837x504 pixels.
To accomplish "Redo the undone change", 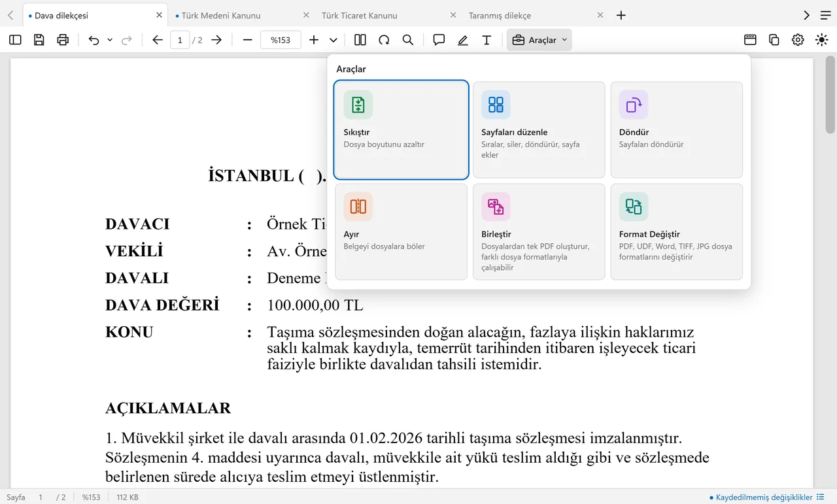I will (127, 40).
